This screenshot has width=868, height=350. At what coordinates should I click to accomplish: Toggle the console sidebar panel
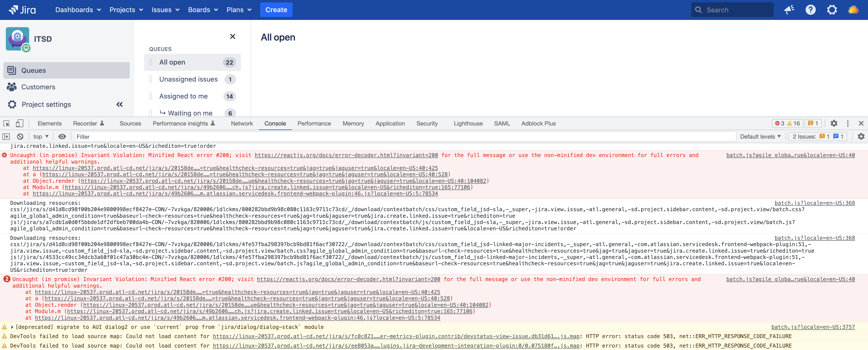pos(6,136)
